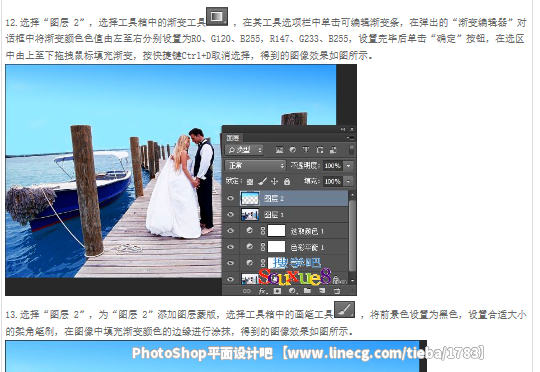This screenshot has width=540, height=372.
Task: Open the opacity slider arrow
Action: (349, 166)
